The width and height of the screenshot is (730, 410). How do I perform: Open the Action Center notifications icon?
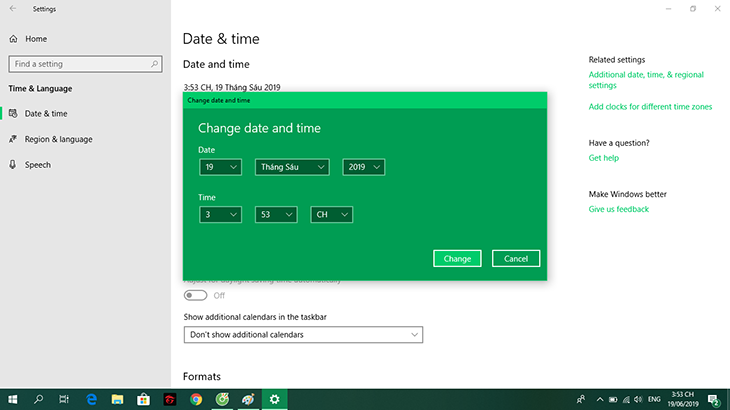[x=714, y=399]
